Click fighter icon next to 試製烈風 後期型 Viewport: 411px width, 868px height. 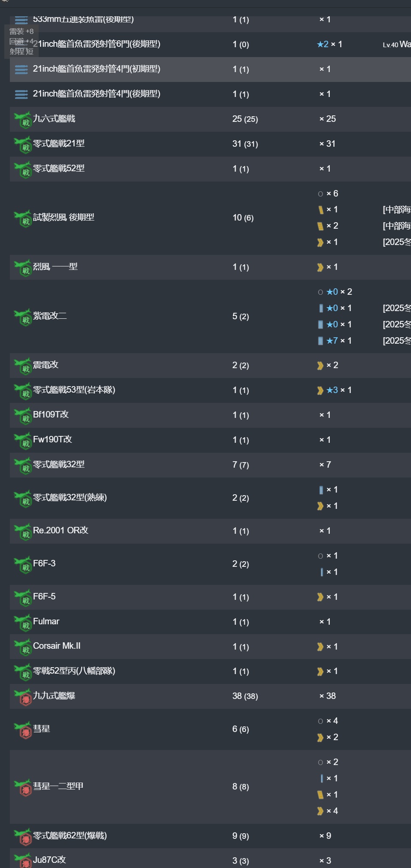22,218
